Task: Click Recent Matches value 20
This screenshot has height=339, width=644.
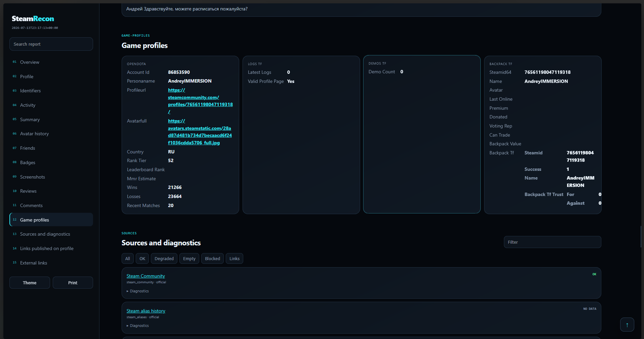Action: coord(171,205)
